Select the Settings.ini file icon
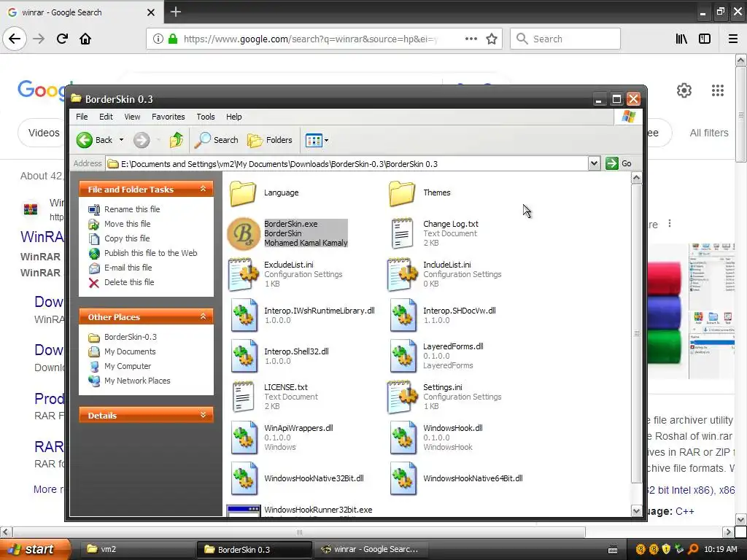Screen dimensions: 747x560 click(403, 397)
